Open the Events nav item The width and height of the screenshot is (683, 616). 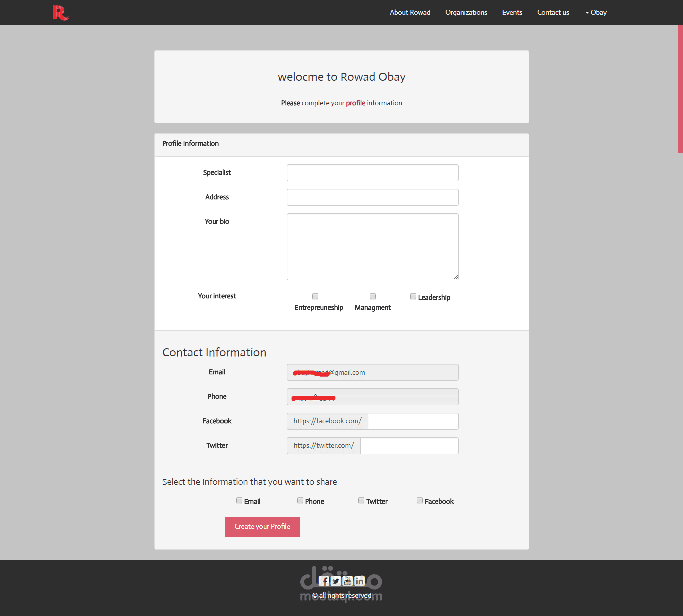point(512,13)
